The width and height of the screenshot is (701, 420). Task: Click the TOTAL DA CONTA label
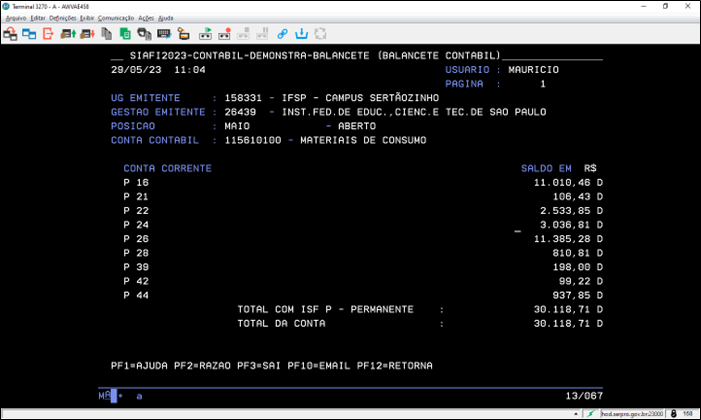pyautogui.click(x=281, y=323)
